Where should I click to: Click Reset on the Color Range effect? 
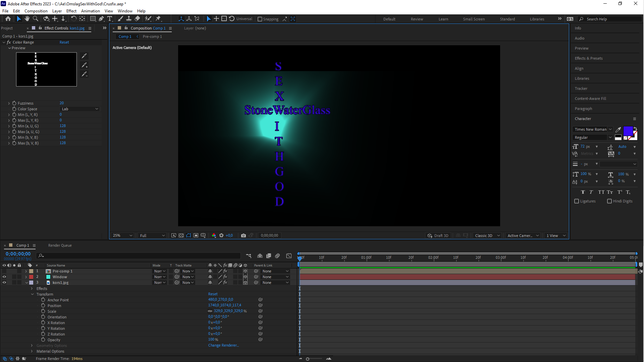[64, 42]
